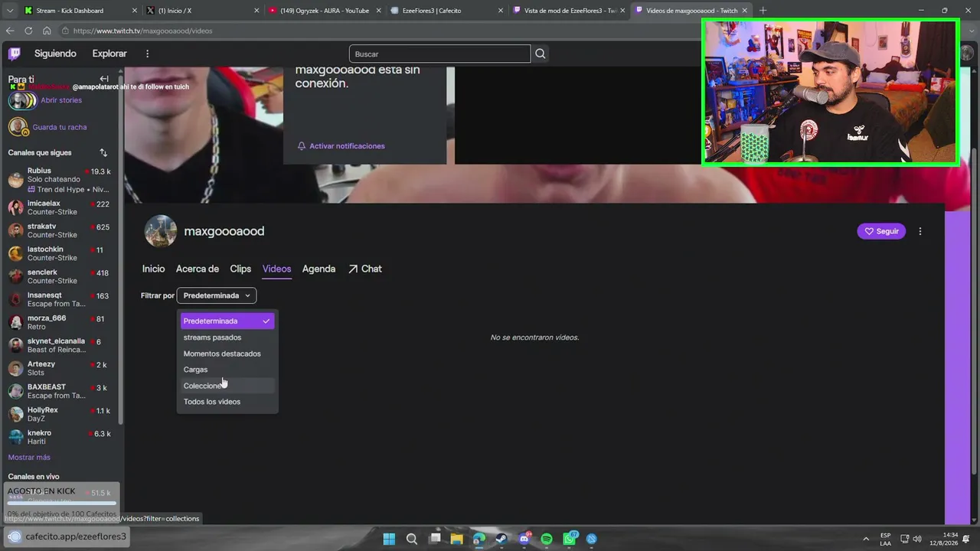Choose Momentos destacados filter option
This screenshot has width=980, height=551.
pyautogui.click(x=227, y=354)
